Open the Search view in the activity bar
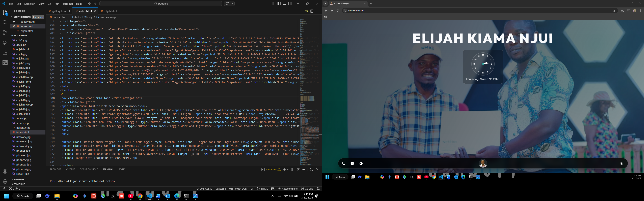644x201 pixels. pyautogui.click(x=5, y=22)
